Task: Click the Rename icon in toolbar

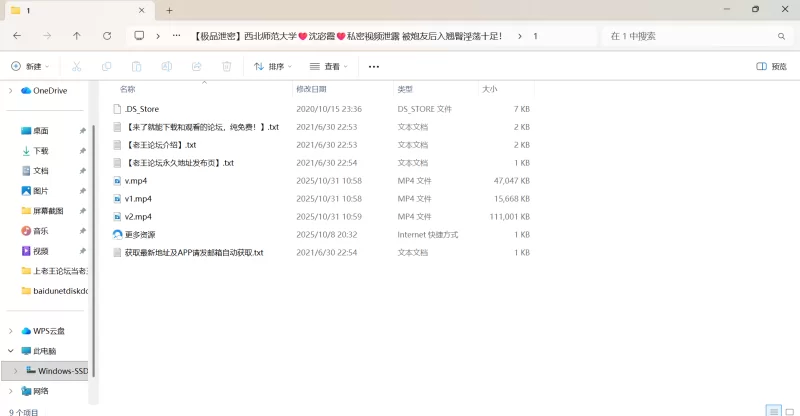Action: pyautogui.click(x=166, y=67)
